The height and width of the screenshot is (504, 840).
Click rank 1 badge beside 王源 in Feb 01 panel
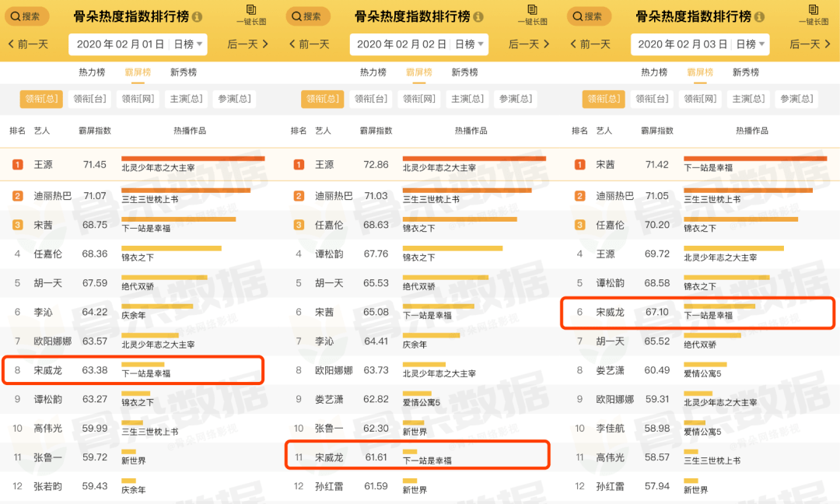[x=18, y=164]
